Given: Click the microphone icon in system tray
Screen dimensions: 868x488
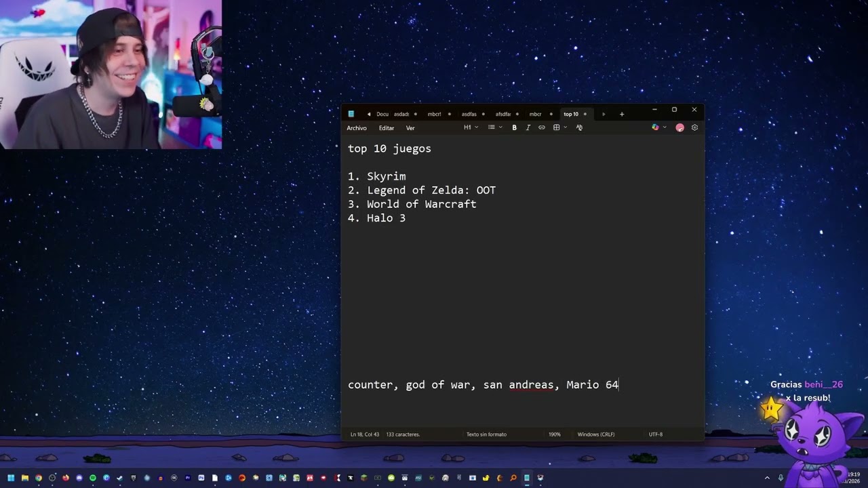Looking at the screenshot, I should [781, 478].
